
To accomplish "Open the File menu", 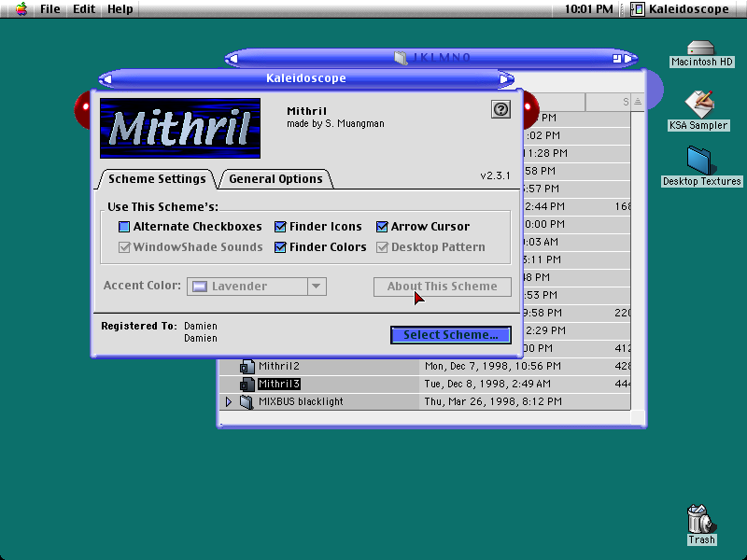I will click(50, 9).
